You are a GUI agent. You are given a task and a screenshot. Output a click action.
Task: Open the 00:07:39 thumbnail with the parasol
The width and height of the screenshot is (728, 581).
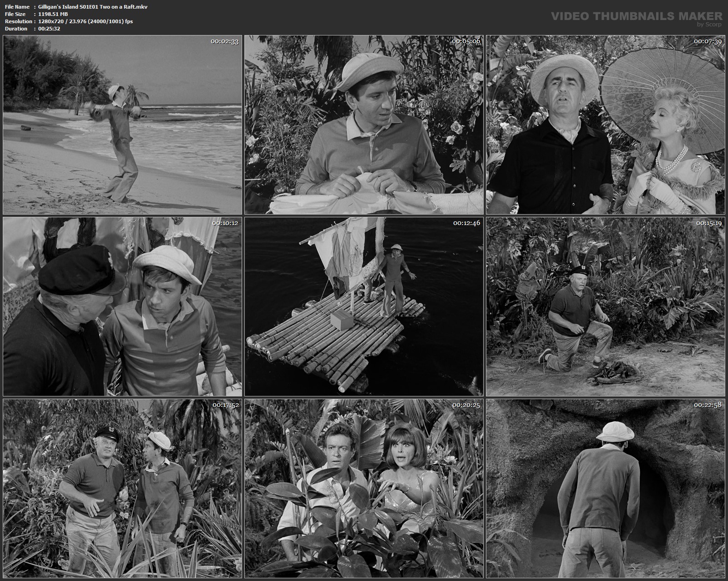click(606, 125)
